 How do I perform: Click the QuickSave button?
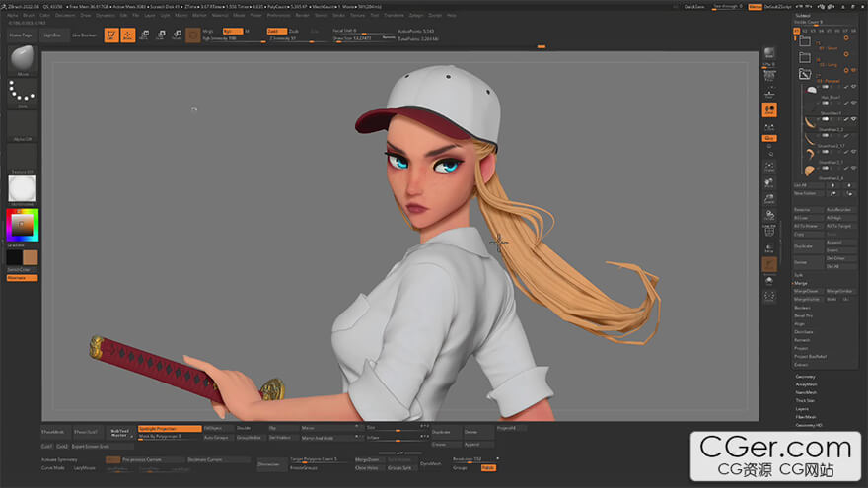[694, 7]
